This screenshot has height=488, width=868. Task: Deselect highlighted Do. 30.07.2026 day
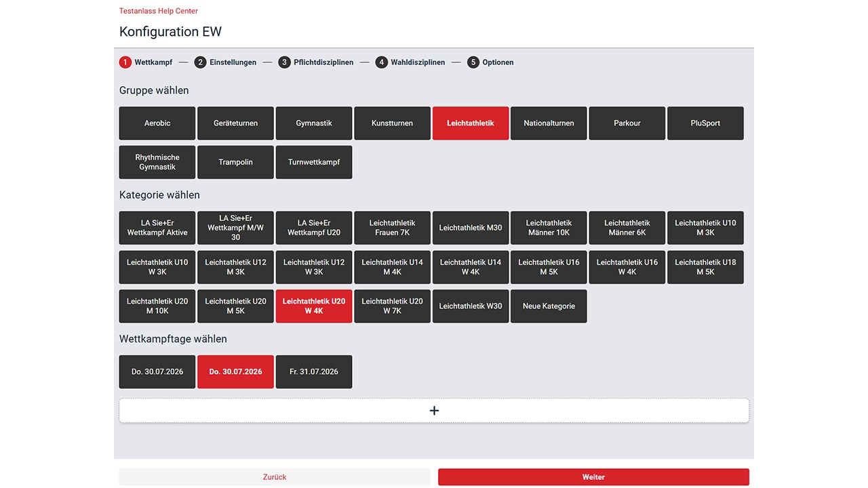(235, 372)
